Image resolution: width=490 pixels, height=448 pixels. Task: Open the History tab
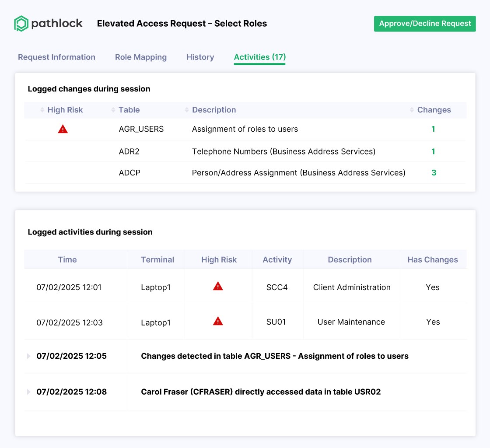[200, 57]
